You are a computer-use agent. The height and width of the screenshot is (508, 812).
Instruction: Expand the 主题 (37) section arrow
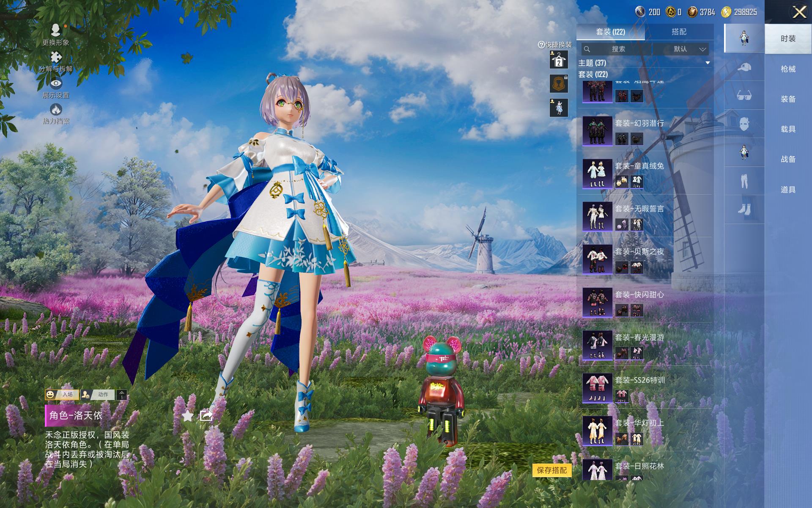pyautogui.click(x=708, y=63)
